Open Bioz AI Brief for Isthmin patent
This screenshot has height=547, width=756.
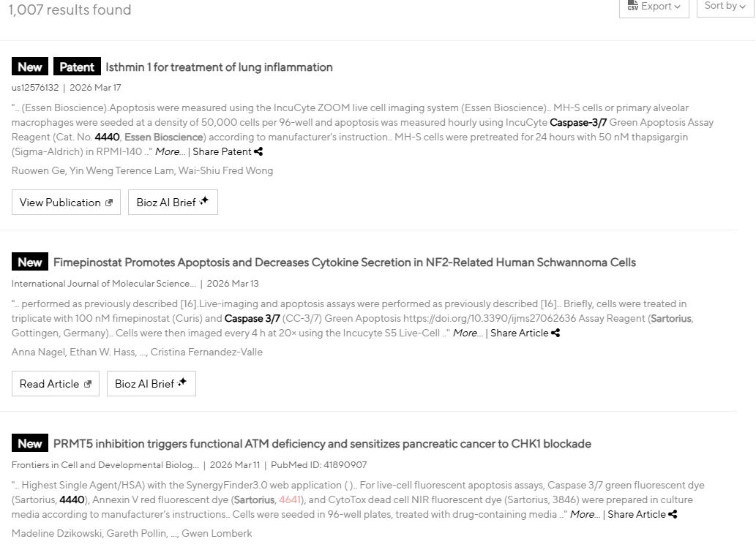[173, 203]
